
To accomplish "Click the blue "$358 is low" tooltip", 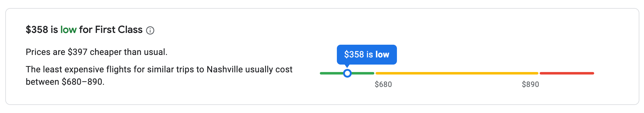I will [x=367, y=55].
